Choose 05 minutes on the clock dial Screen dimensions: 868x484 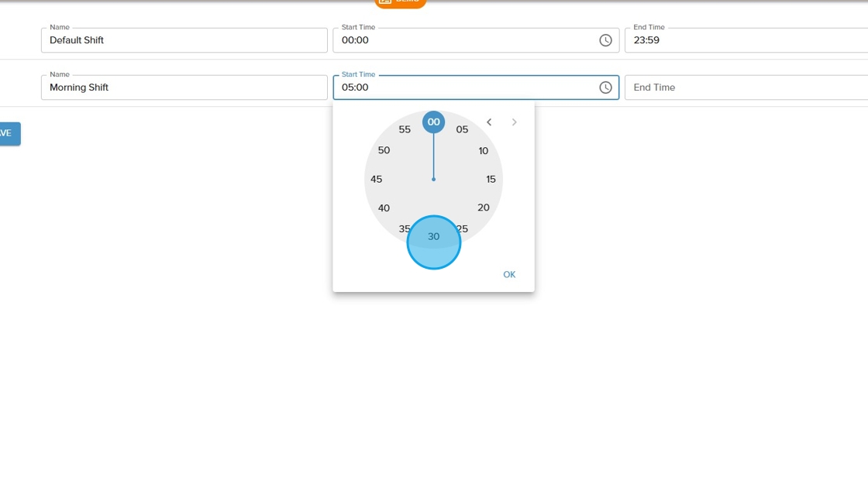pyautogui.click(x=462, y=130)
